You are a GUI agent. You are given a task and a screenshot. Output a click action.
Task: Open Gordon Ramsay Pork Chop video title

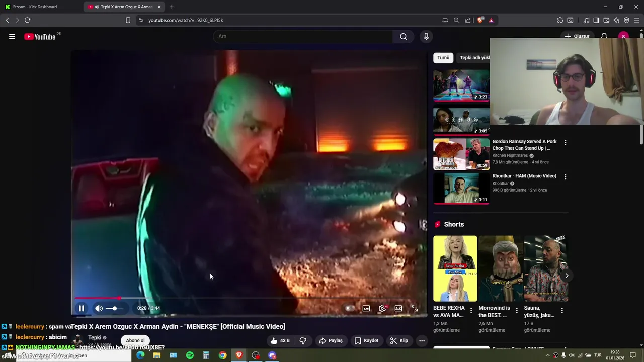coord(524,145)
